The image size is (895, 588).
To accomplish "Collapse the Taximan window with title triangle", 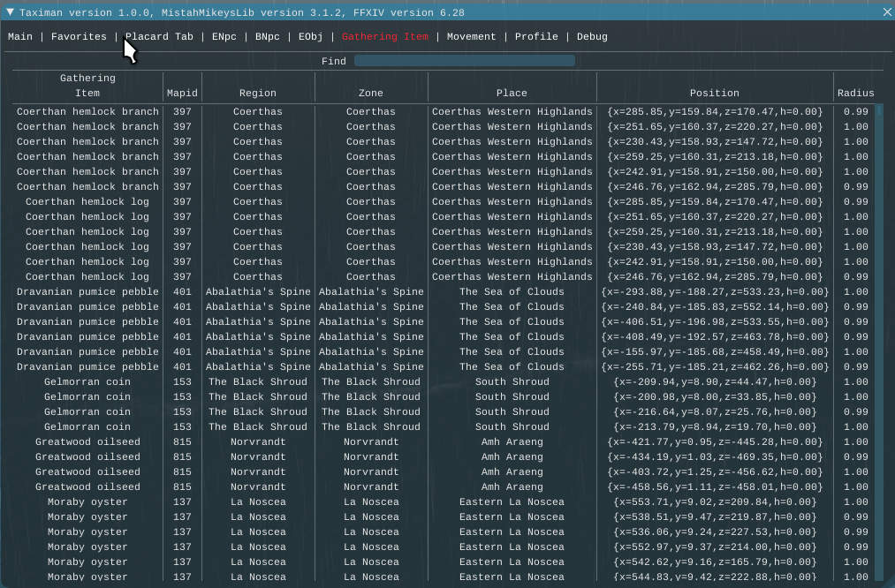I will click(10, 11).
